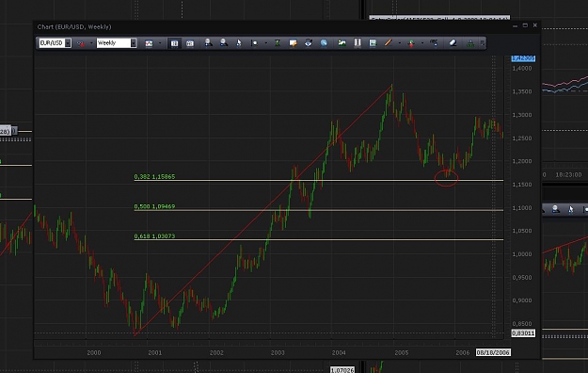The height and width of the screenshot is (373, 588).
Task: Click the zoom in magnifier icon
Action: tap(208, 43)
